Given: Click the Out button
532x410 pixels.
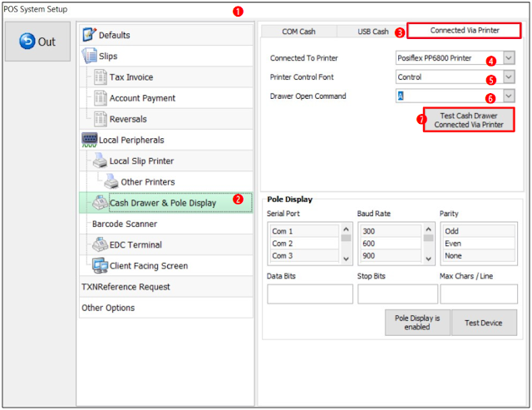Looking at the screenshot, I should coord(37,42).
